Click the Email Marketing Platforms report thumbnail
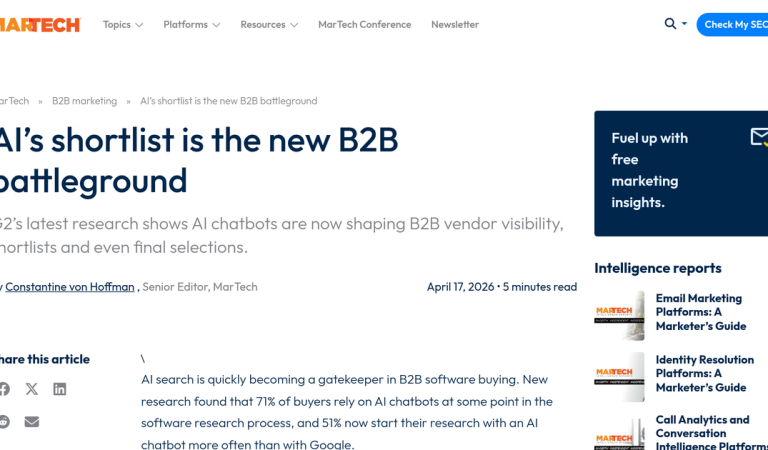The image size is (768, 450). (619, 315)
